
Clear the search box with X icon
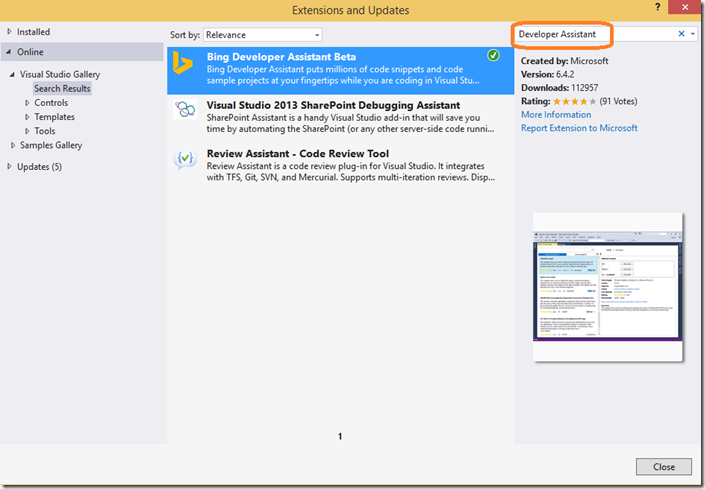coord(681,34)
